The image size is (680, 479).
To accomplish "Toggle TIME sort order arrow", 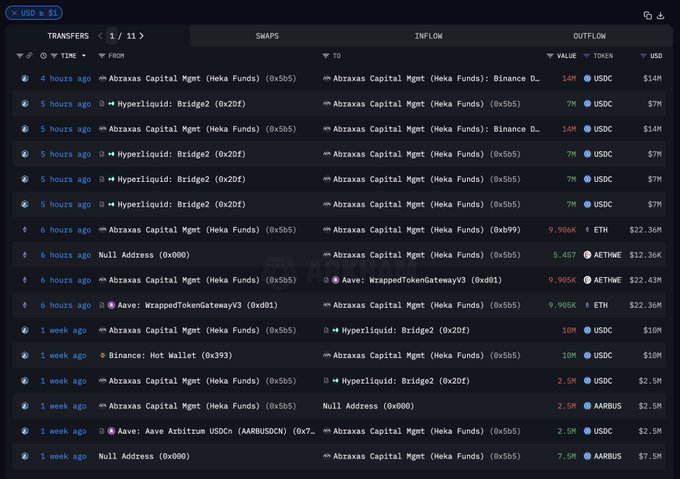I will (84, 56).
